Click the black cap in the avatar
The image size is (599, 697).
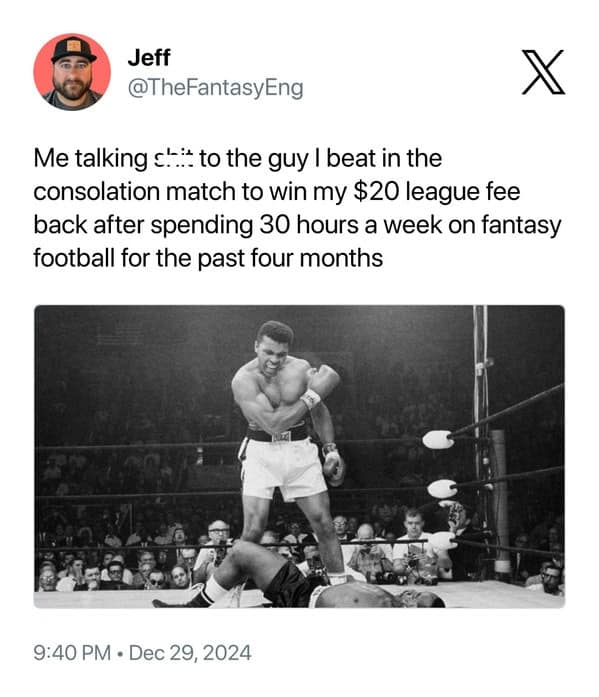[73, 49]
